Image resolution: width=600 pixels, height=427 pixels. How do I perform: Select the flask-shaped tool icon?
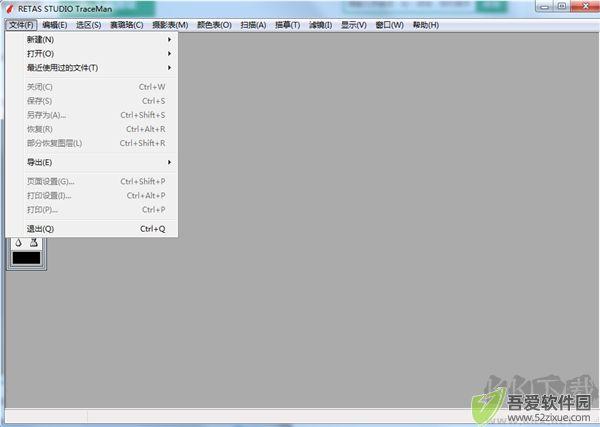pos(34,242)
